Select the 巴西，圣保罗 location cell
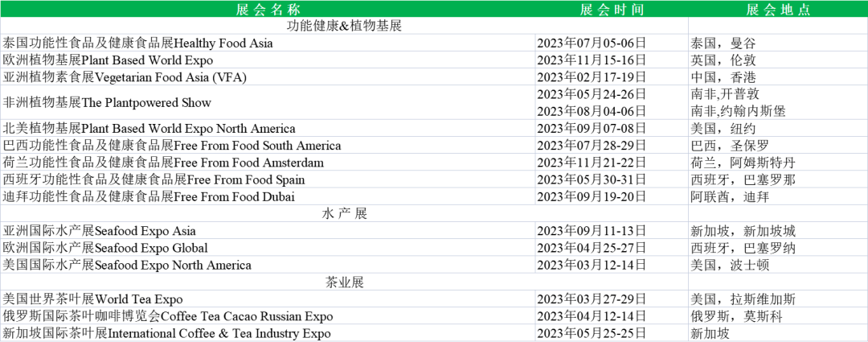 [x=778, y=146]
